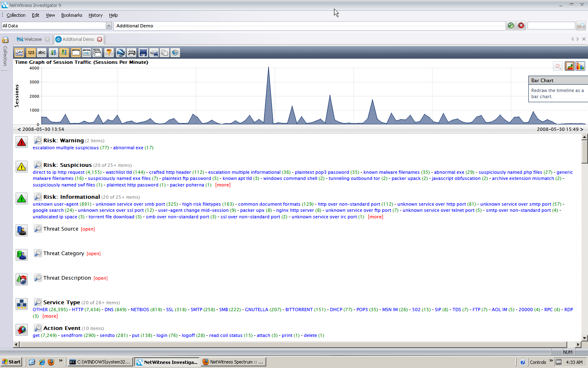This screenshot has width=588, height=368.
Task: Click the 4000-session peak on time graph
Action: click(268, 68)
